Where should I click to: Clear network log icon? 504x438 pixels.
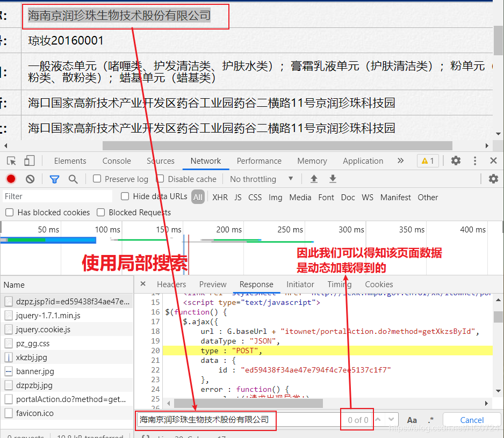[30, 179]
